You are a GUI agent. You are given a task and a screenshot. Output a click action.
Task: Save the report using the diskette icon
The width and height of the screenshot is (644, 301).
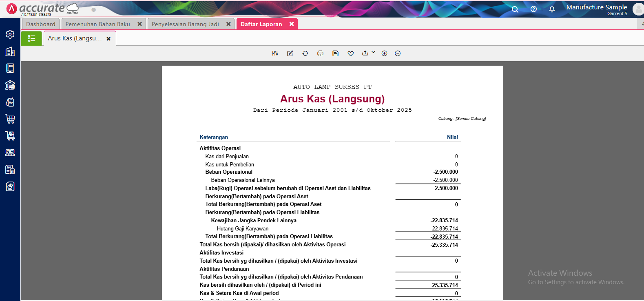(335, 53)
